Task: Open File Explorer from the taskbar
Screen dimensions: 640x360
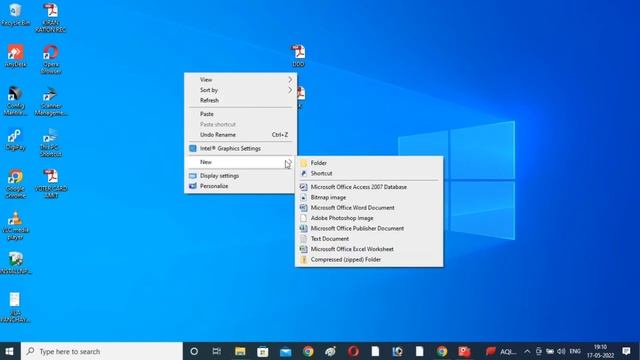Action: pyautogui.click(x=240, y=351)
